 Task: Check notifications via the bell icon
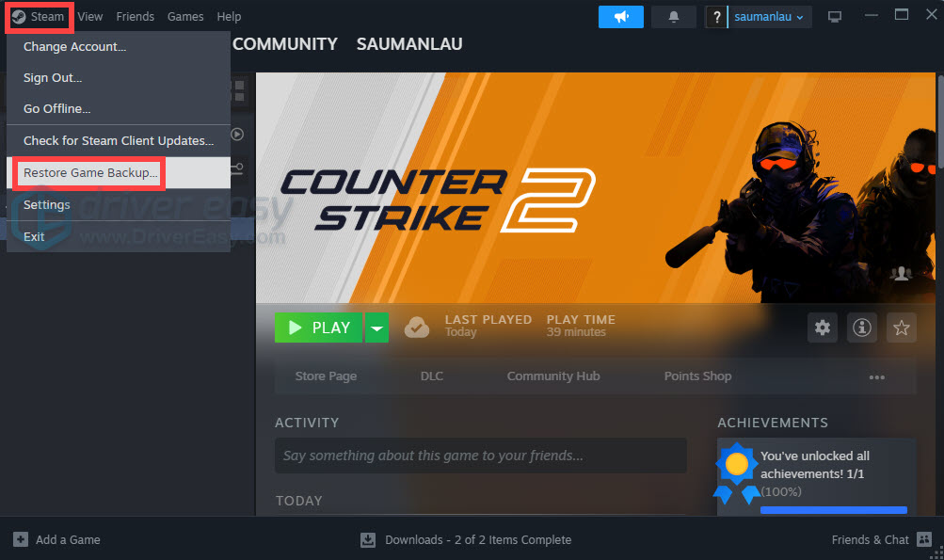click(673, 16)
